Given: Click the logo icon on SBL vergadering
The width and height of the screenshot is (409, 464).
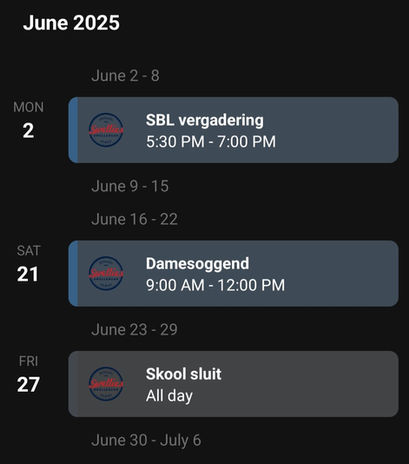Looking at the screenshot, I should 106,130.
